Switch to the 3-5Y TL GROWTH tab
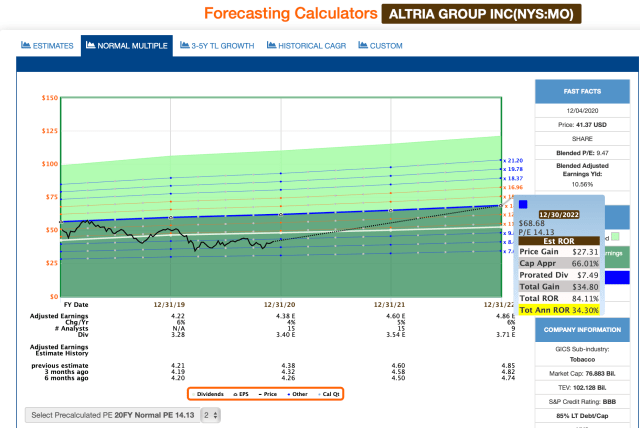 coord(217,46)
